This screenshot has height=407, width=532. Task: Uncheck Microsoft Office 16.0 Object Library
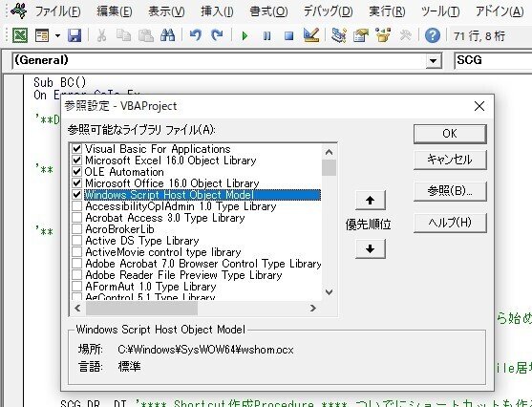(77, 183)
